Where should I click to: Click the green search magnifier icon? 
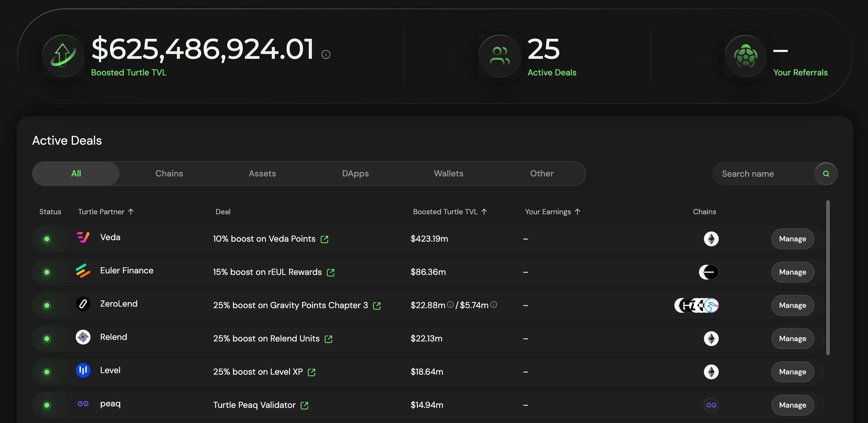[x=826, y=174]
